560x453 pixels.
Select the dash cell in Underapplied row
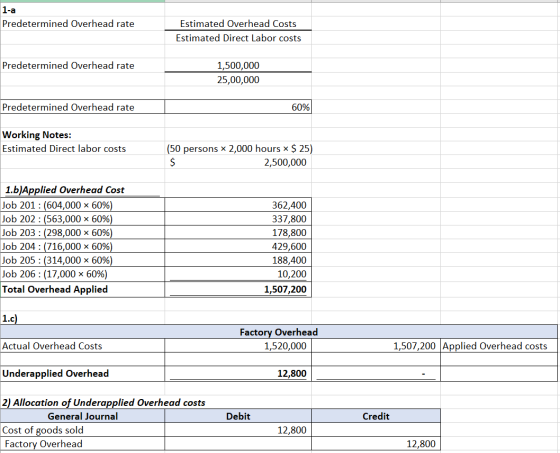[x=376, y=373]
